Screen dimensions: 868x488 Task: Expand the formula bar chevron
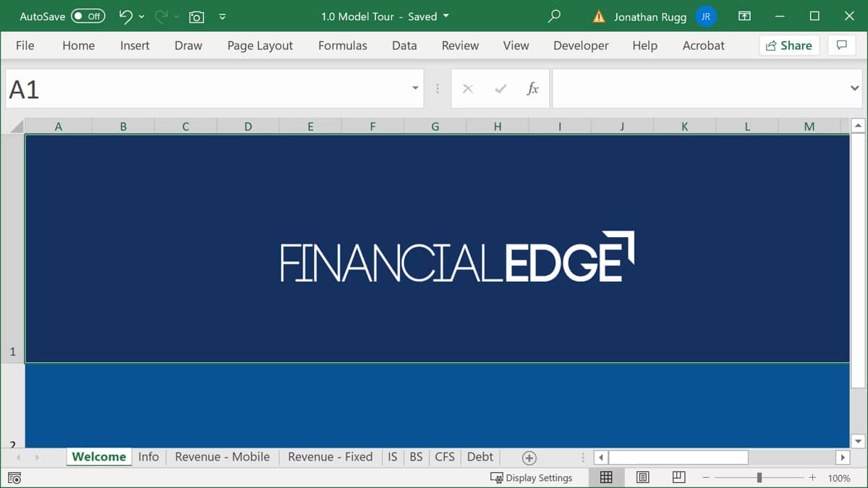pyautogui.click(x=854, y=88)
